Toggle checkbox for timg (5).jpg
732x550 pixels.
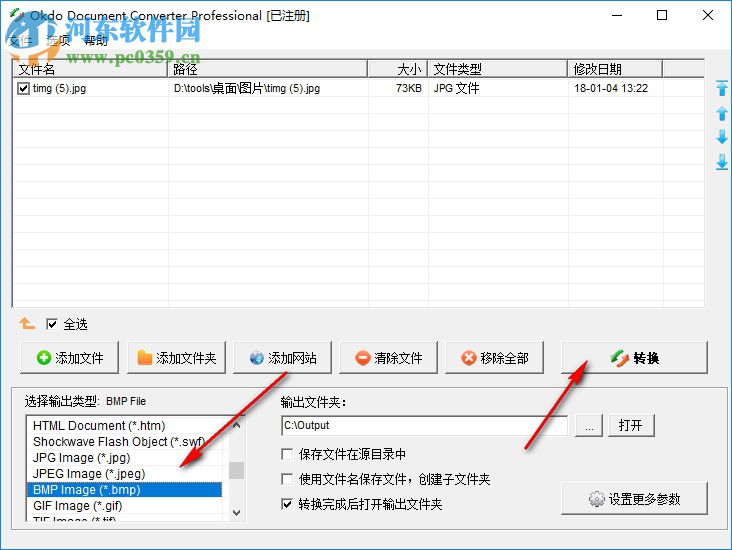[23, 88]
